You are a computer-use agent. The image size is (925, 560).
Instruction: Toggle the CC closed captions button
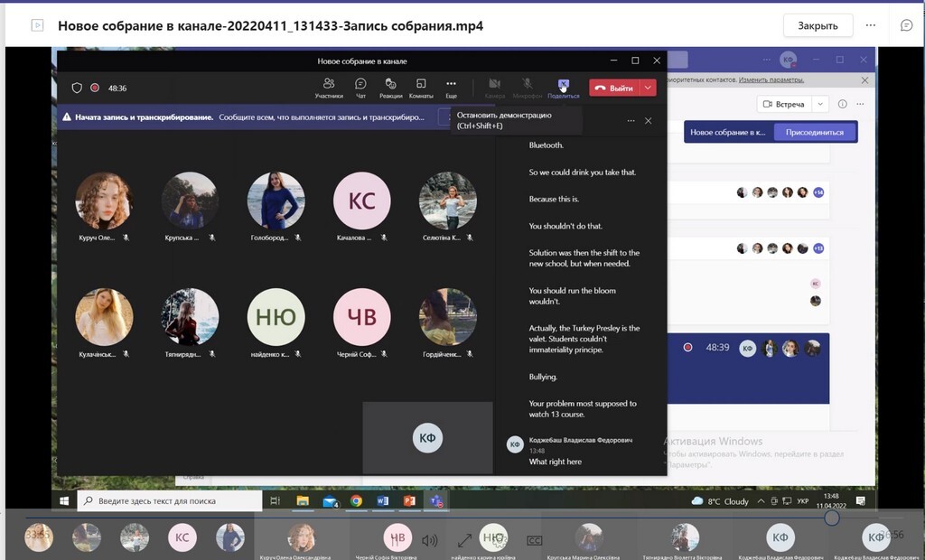[534, 540]
